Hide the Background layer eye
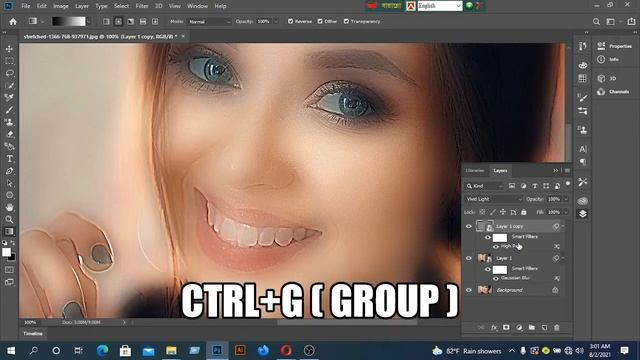The height and width of the screenshot is (360, 640). pos(469,290)
